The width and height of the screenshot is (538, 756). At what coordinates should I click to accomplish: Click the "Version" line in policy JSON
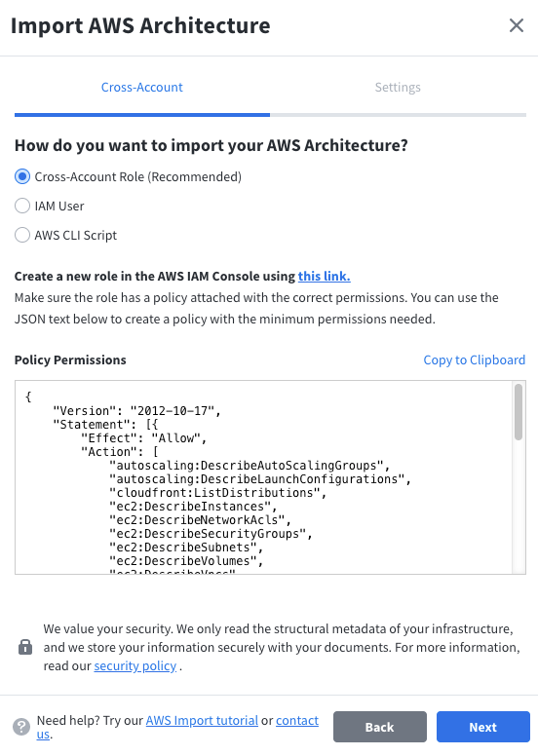136,411
